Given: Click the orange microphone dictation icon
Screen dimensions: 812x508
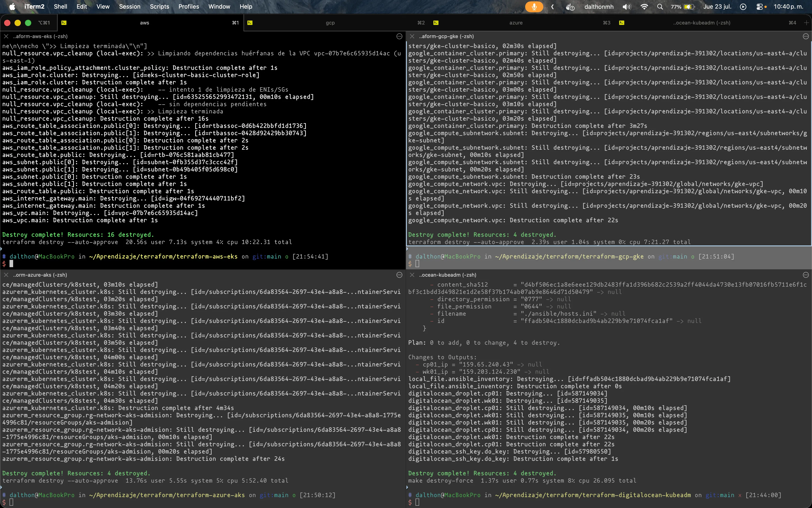Looking at the screenshot, I should pyautogui.click(x=534, y=7).
